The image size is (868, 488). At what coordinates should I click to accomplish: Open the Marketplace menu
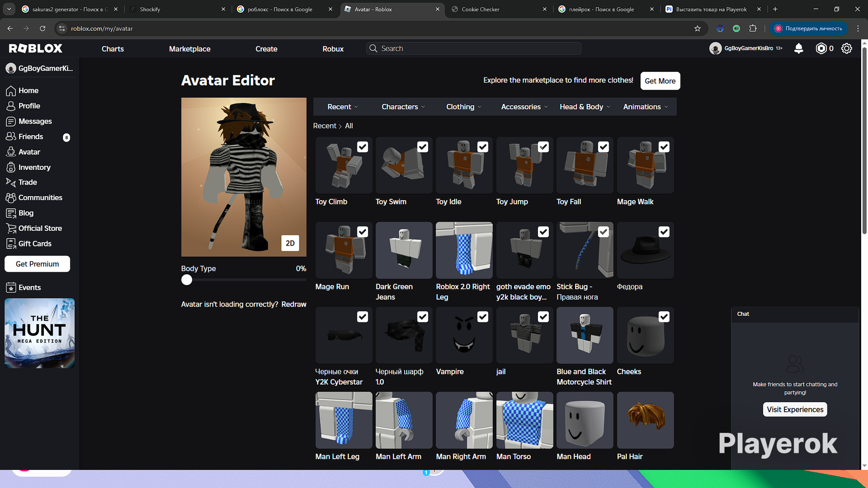coord(189,49)
